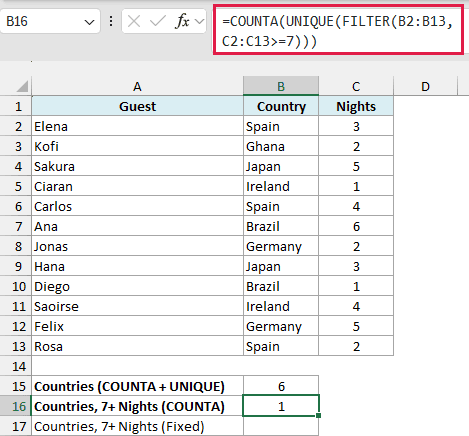
Task: Click Germany in Felix's row
Action: [281, 326]
